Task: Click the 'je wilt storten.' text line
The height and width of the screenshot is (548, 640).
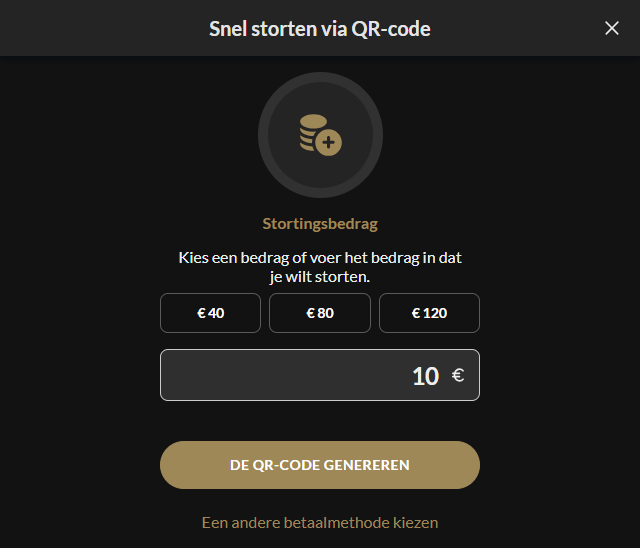Action: tap(320, 277)
